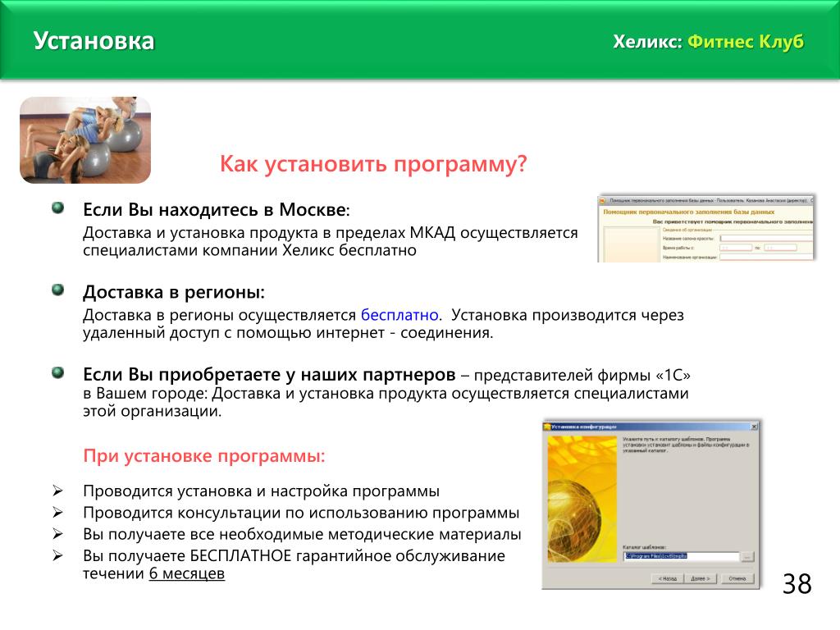Click the 'Установка' slide title
840x630 pixels.
click(94, 41)
